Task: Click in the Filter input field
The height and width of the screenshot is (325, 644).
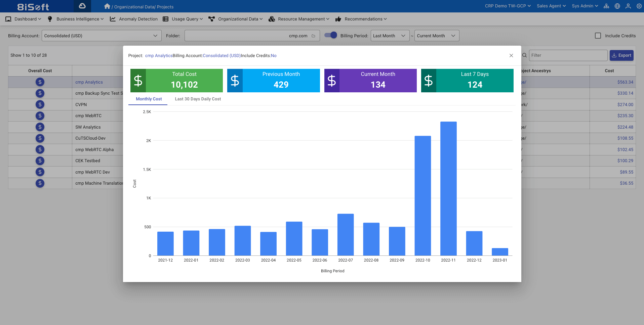Action: (568, 55)
